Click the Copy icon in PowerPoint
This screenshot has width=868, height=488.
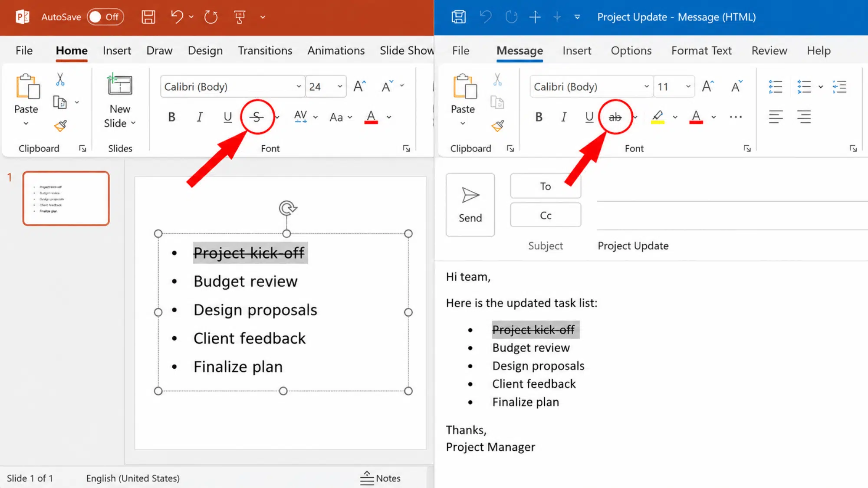[x=60, y=102]
